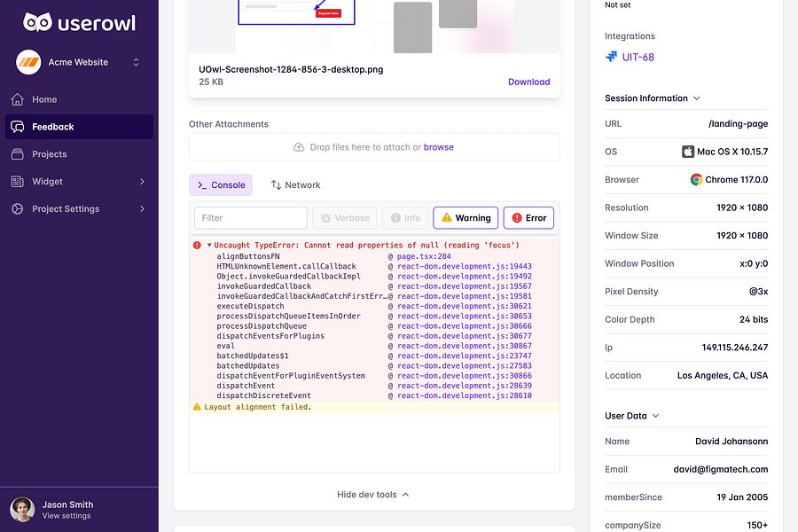Select the Chrome 117.0.0 browser value
The height and width of the screenshot is (532, 798).
pos(737,180)
